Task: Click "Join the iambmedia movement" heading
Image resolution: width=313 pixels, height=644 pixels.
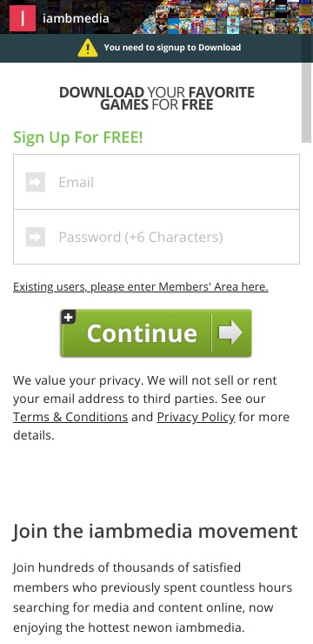Action: coord(155,531)
